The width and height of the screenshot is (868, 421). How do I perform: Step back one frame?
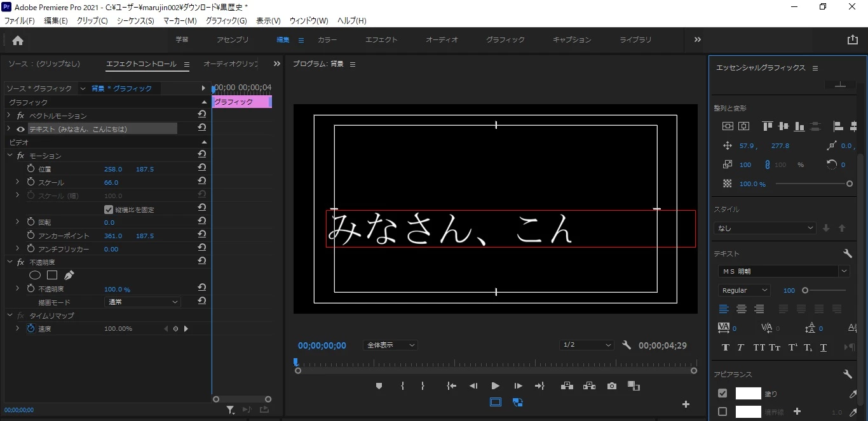(x=473, y=385)
